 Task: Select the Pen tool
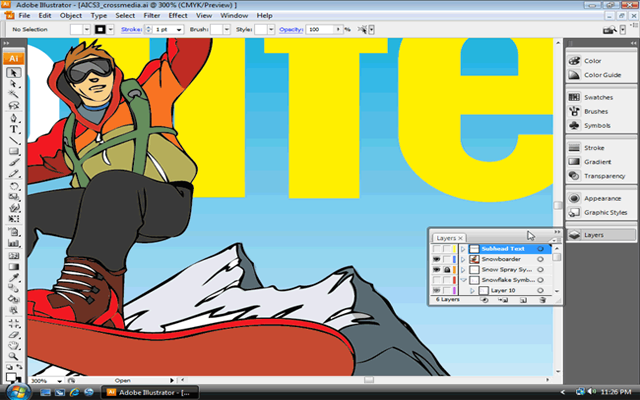click(13, 118)
